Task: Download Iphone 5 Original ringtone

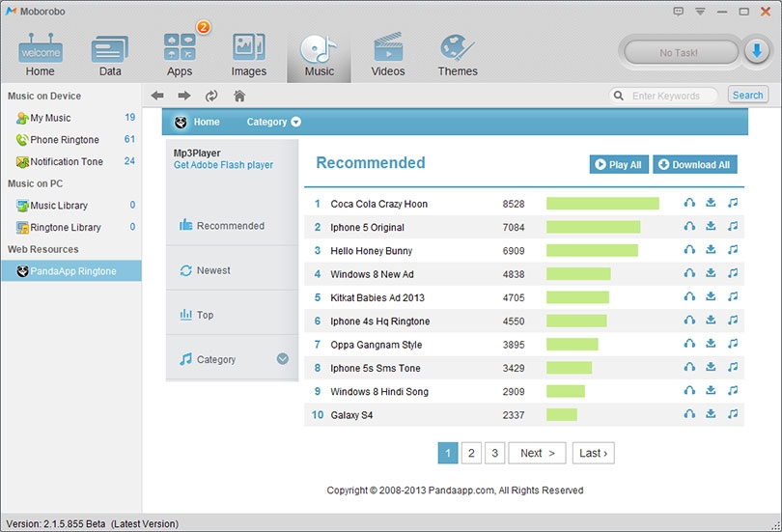Action: coord(711,226)
